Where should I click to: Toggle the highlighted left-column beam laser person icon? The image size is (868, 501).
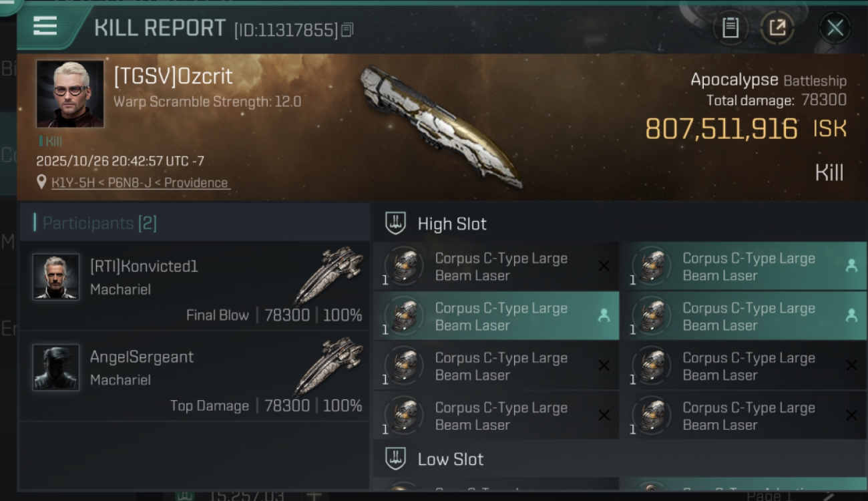(604, 316)
